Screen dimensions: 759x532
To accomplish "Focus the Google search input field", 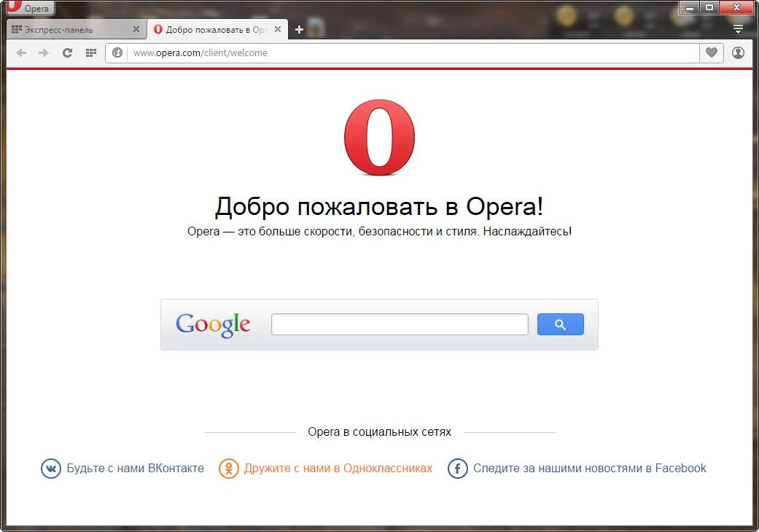I will [x=400, y=324].
